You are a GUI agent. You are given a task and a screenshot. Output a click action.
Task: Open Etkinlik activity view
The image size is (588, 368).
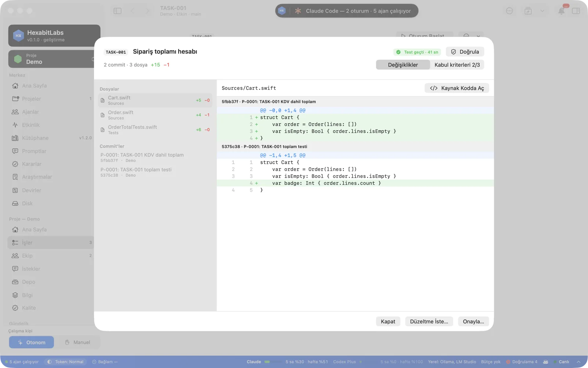51,125
